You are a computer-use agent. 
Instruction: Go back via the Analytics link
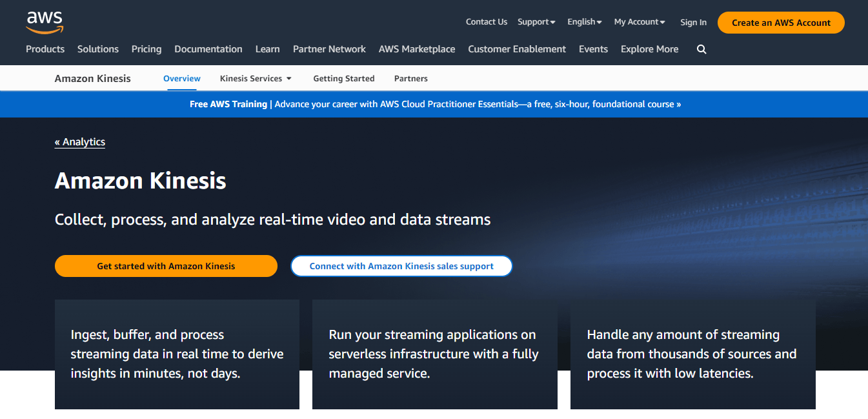(x=79, y=141)
